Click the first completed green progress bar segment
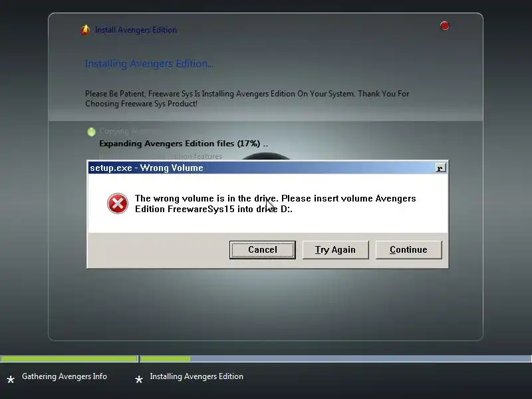The image size is (532, 399). coord(69,358)
